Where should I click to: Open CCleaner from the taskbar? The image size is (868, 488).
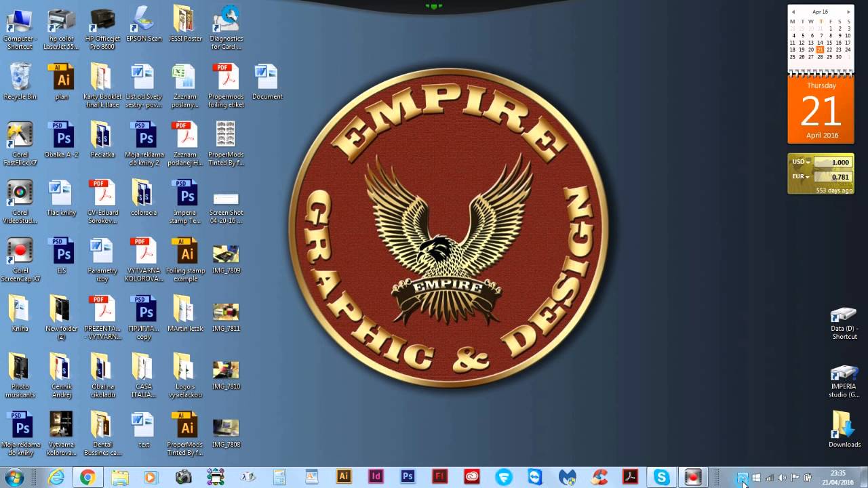599,477
